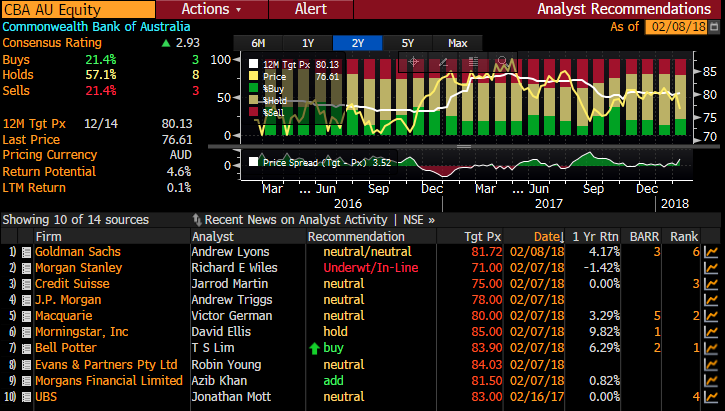Click analyst name Richard E Wiles
This screenshot has width=725, height=411.
234,268
